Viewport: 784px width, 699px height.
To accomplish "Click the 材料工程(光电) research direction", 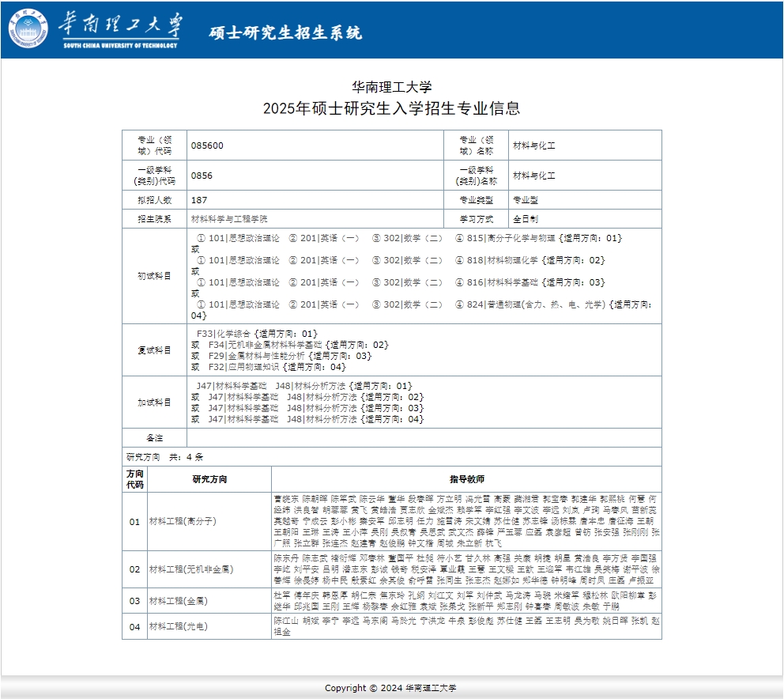I will pos(179,626).
